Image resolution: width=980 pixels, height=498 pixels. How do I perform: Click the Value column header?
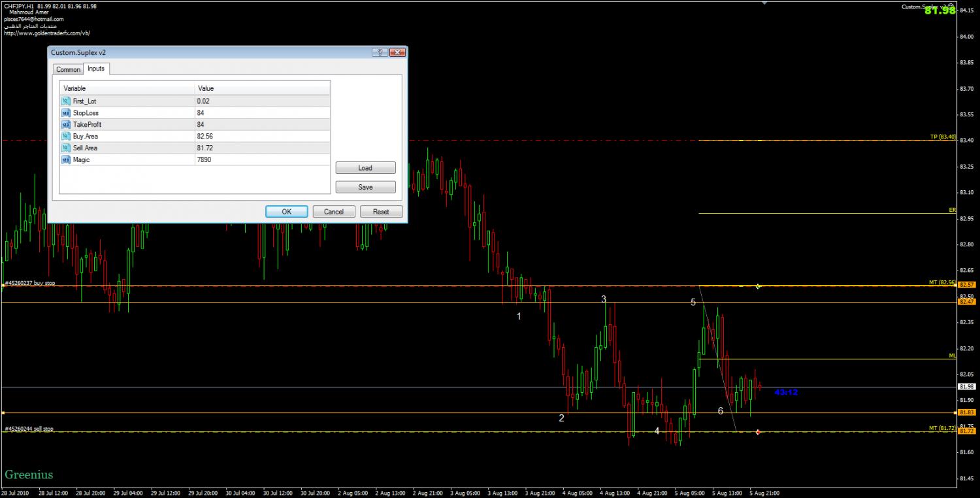point(263,88)
